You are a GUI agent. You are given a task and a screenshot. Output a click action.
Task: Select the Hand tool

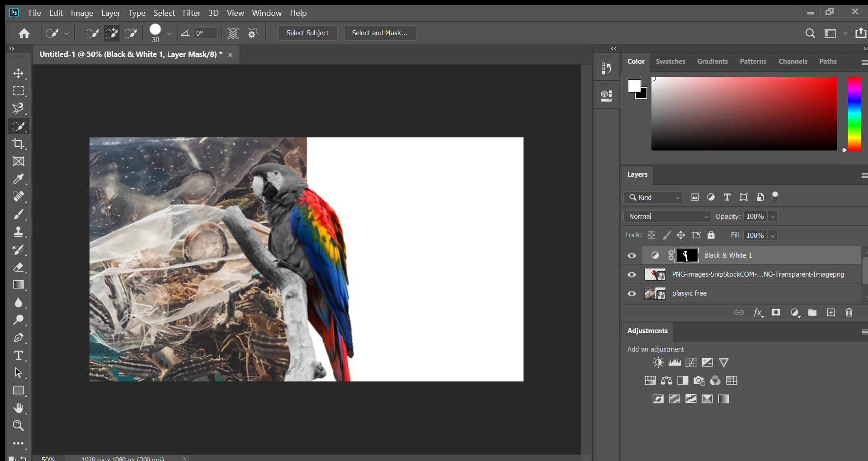pos(19,408)
